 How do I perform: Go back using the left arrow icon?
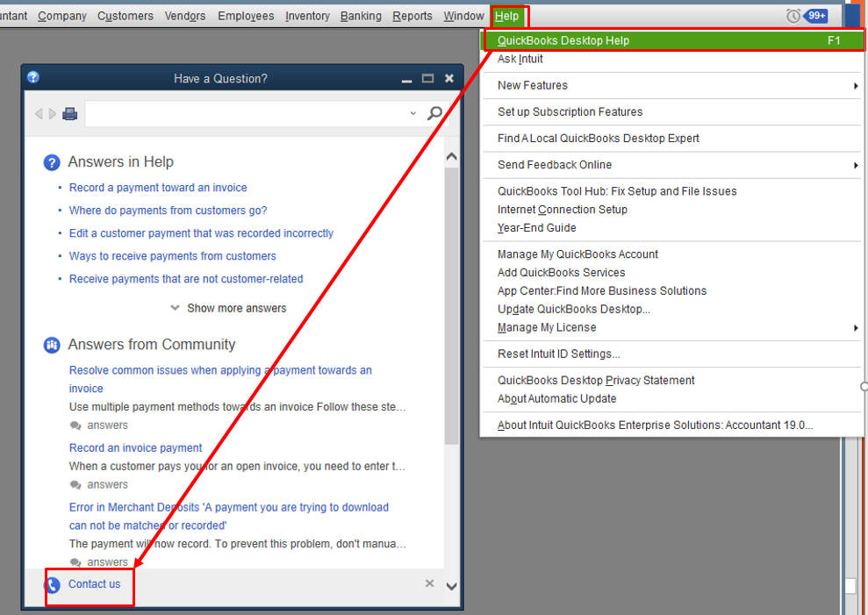pos(39,114)
